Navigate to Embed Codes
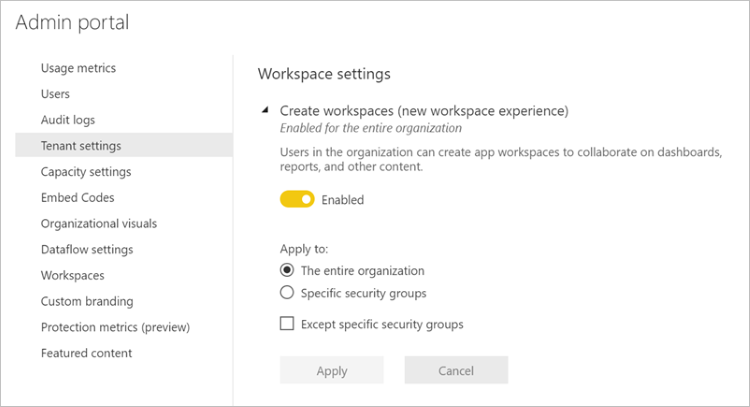The width and height of the screenshot is (750, 407). [x=77, y=198]
